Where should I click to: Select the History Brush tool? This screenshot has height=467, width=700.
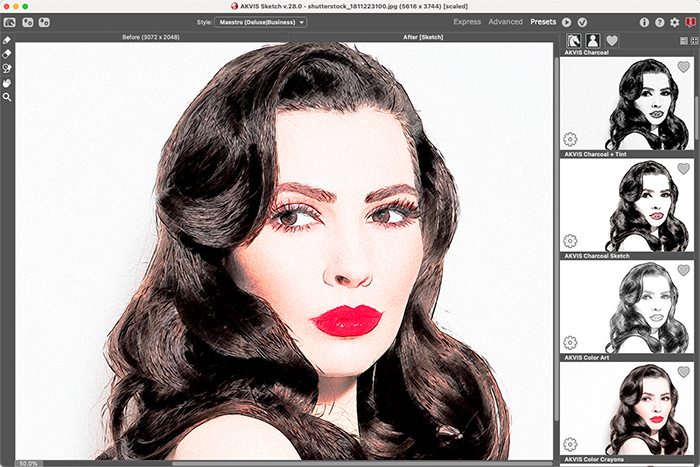[7, 68]
